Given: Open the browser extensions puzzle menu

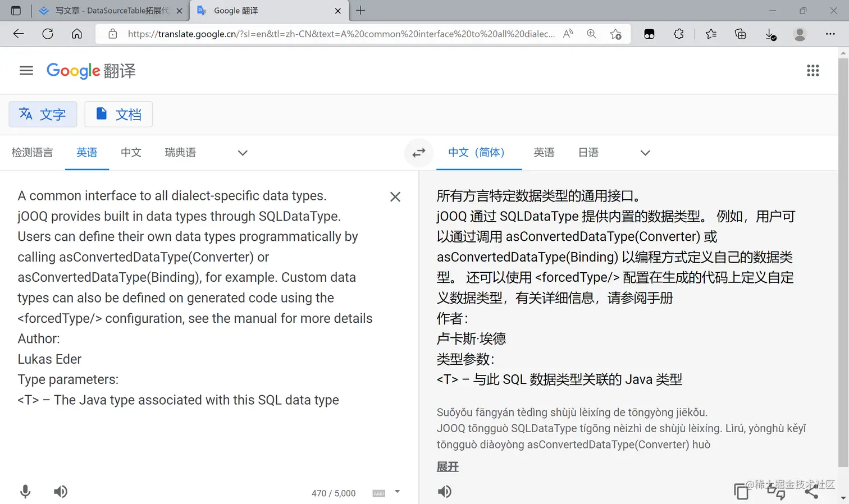Looking at the screenshot, I should pyautogui.click(x=679, y=34).
